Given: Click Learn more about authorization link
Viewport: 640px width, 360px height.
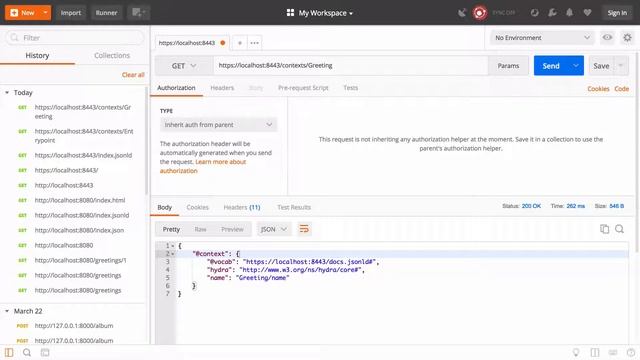Looking at the screenshot, I should tap(203, 166).
